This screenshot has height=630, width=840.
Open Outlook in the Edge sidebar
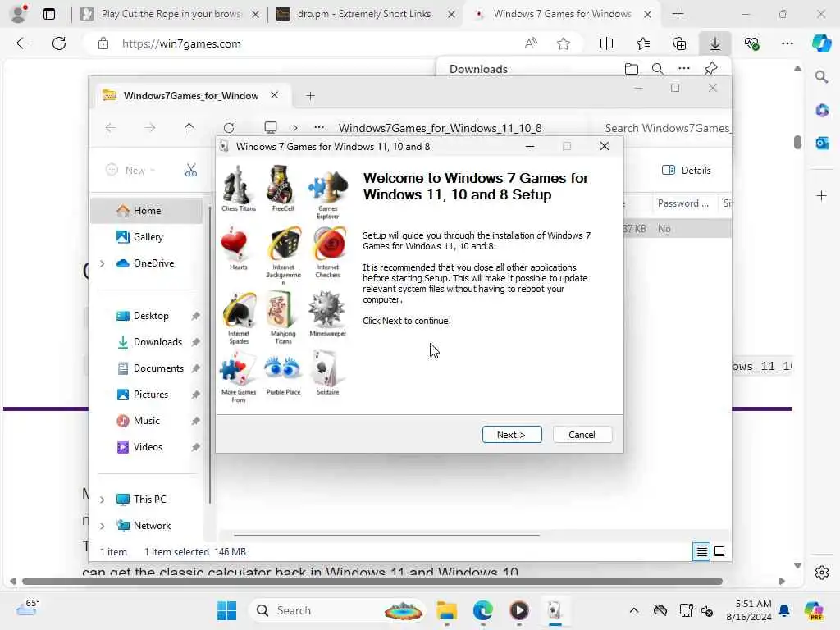pyautogui.click(x=822, y=144)
